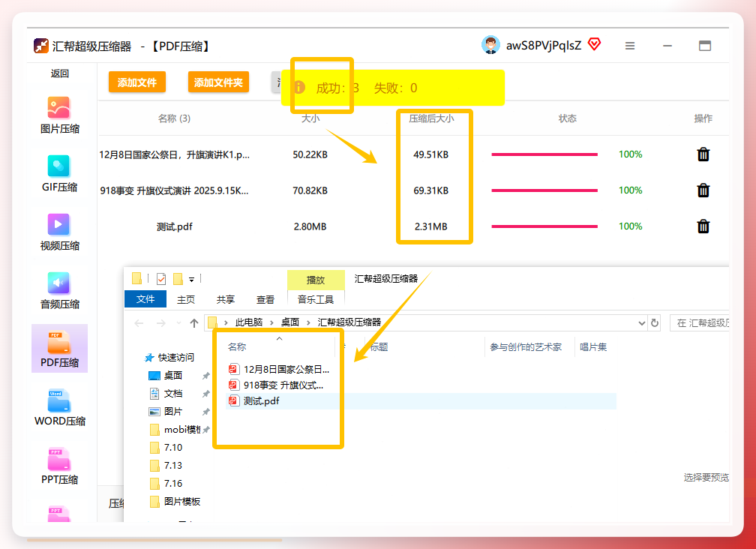Screen dimensions: 756x549
Task: Delete the 测试.pdf row with trash icon
Action: tap(703, 226)
